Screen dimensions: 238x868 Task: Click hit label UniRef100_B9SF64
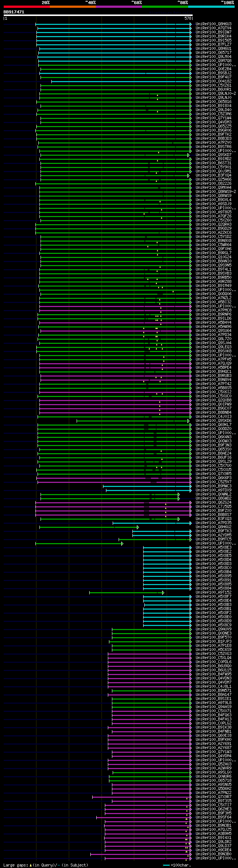tap(213, 817)
